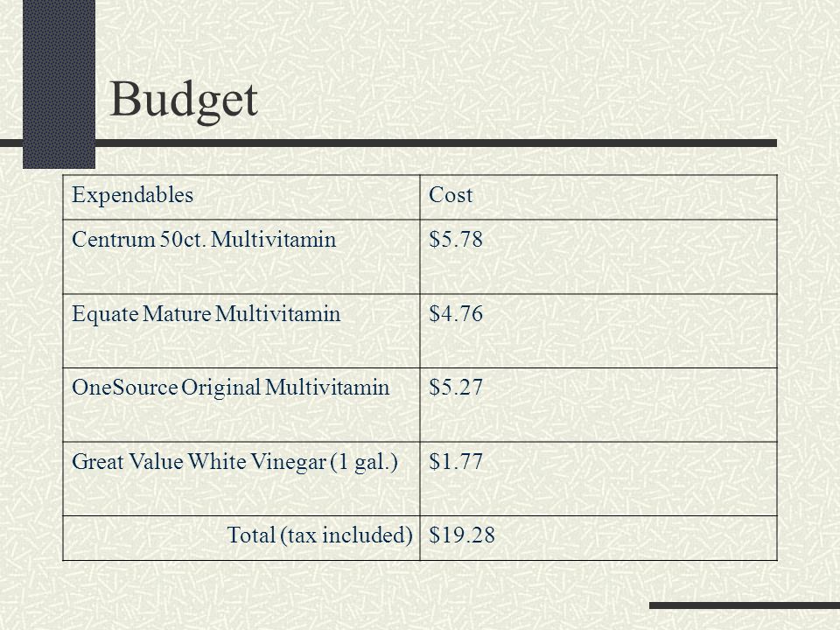Click the short bar at bottom right
Screen dimensions: 840x630
point(745,605)
